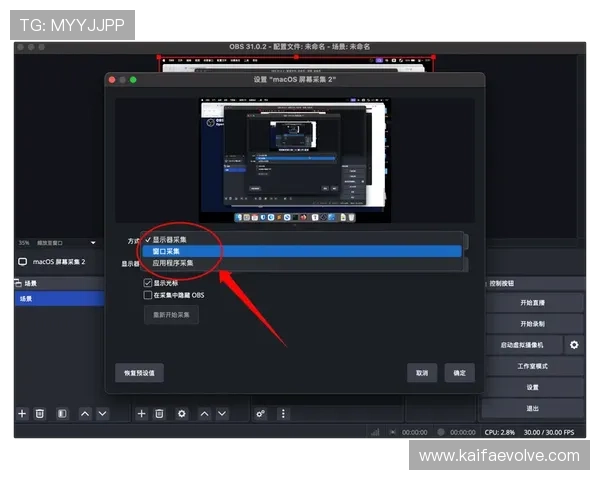The height and width of the screenshot is (480, 600).
Task: Toggle the 显示光标 checkbox
Action: tap(148, 283)
